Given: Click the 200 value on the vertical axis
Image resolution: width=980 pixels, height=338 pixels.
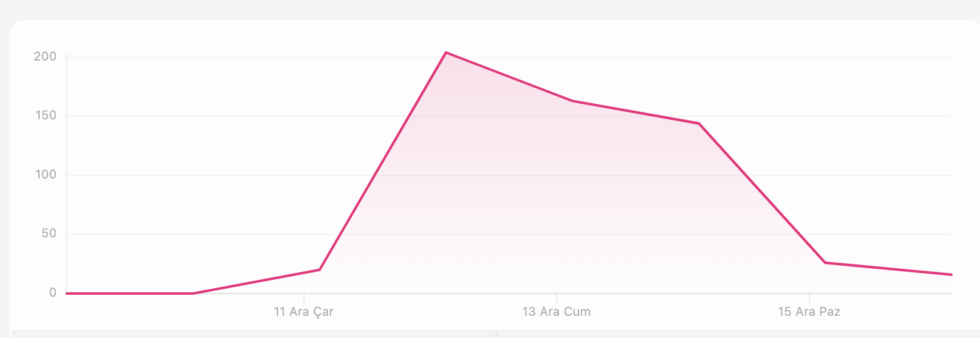Looking at the screenshot, I should point(45,57).
